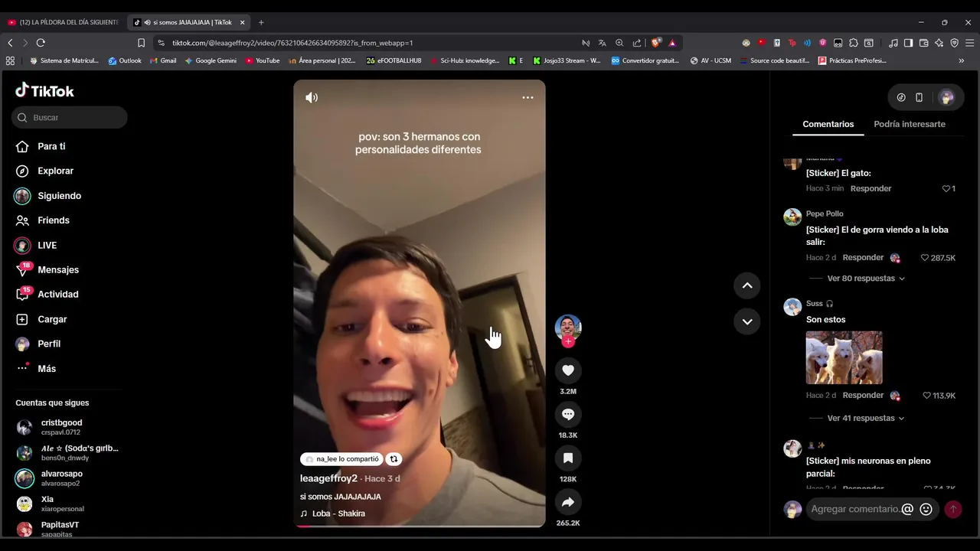
Task: Open the creator's avatar beside the video
Action: 568,328
